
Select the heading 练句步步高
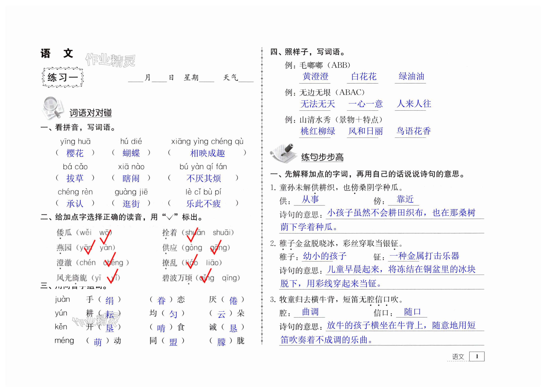(322, 157)
